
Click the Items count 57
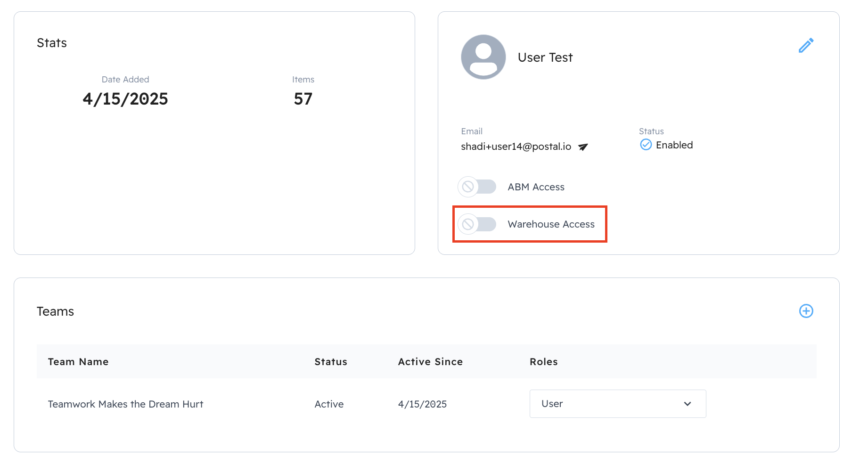tap(303, 99)
